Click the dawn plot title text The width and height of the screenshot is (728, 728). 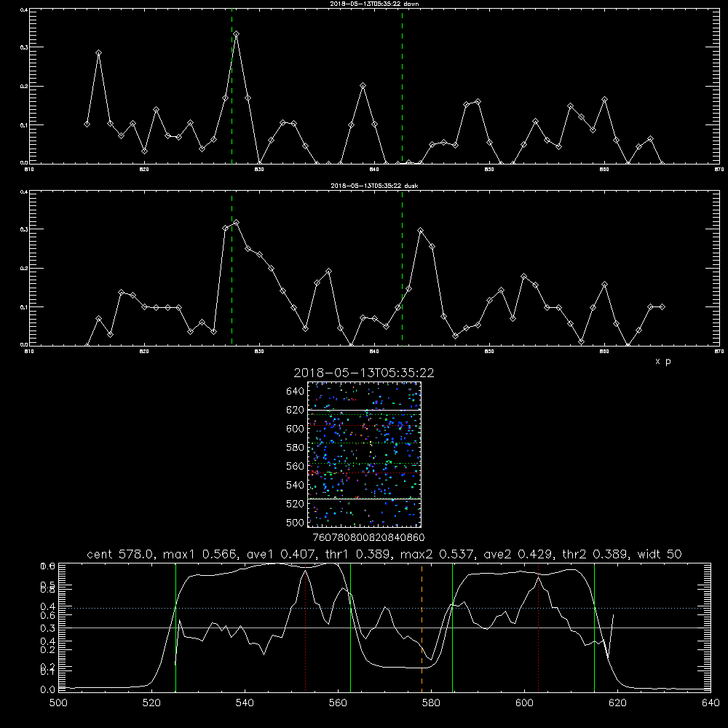374,4
